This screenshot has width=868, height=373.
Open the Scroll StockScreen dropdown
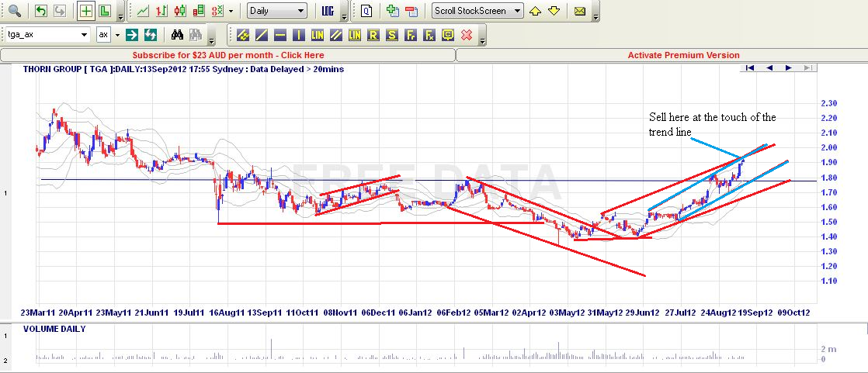click(x=477, y=11)
